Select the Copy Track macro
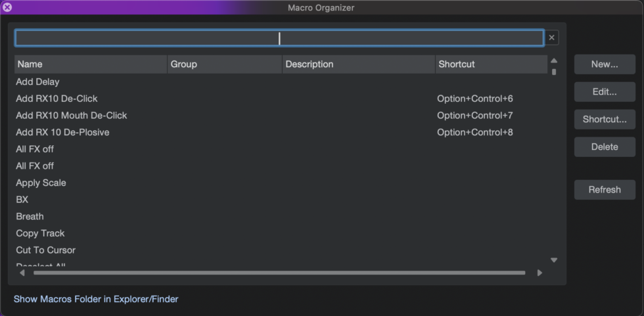This screenshot has height=316, width=644. point(281,233)
